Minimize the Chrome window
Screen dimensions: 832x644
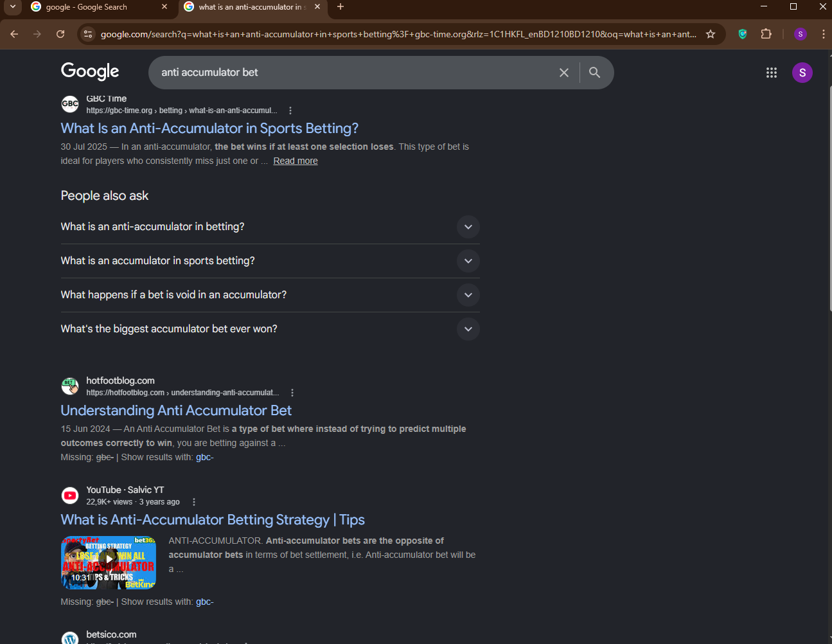764,6
